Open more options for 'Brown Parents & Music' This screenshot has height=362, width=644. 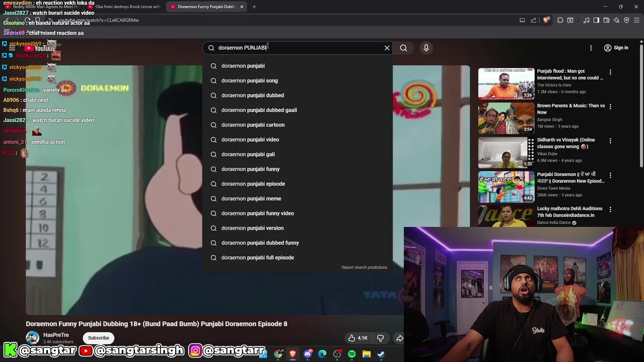pyautogui.click(x=610, y=107)
